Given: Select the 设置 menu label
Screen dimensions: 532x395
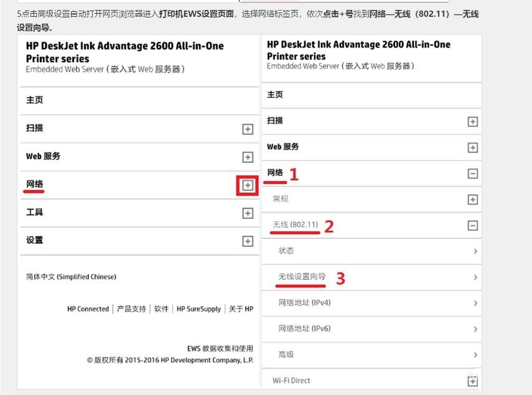Looking at the screenshot, I should [x=35, y=240].
